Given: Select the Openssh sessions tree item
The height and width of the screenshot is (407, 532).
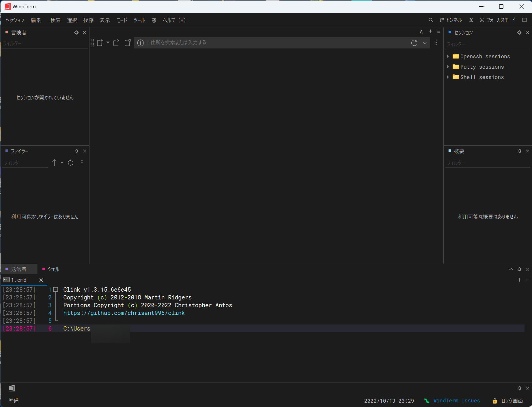Looking at the screenshot, I should (485, 57).
